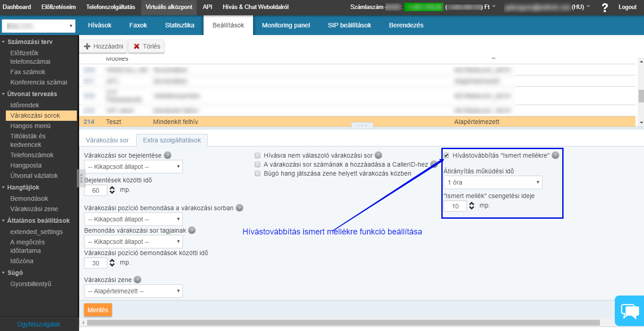
Task: Switch to the Hívások tab
Action: click(x=99, y=25)
